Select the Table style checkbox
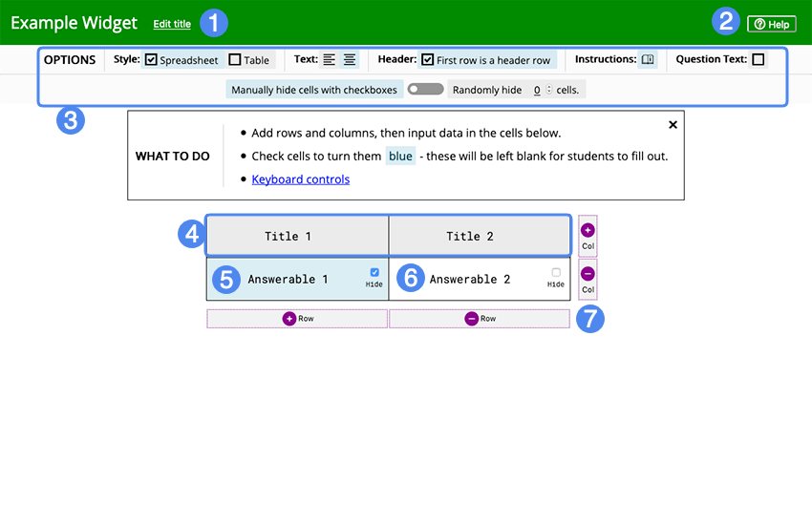Viewport: 812px width, 525px height. click(x=235, y=59)
